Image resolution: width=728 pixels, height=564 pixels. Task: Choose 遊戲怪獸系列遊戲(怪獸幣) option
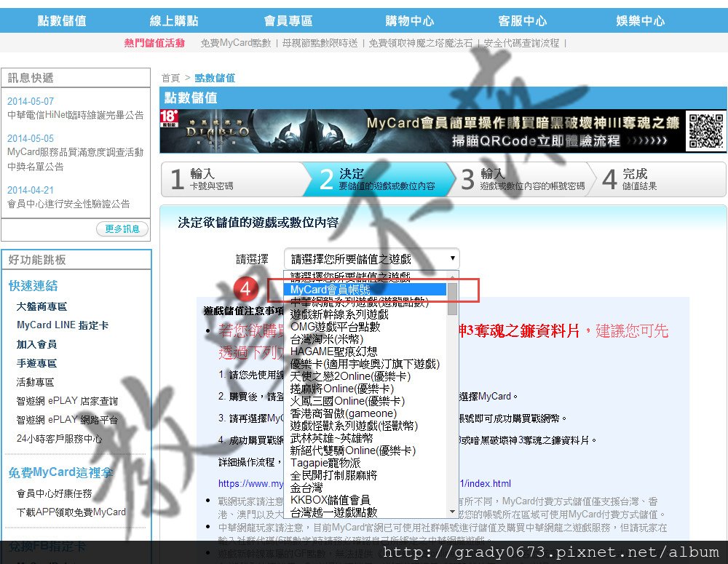[365, 426]
